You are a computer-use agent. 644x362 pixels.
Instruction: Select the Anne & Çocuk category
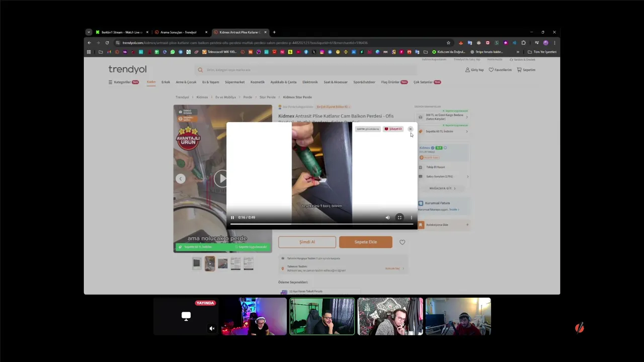pos(186,82)
